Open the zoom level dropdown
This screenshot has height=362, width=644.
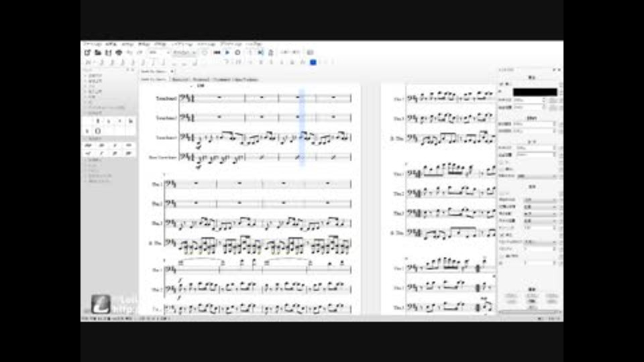coord(158,52)
